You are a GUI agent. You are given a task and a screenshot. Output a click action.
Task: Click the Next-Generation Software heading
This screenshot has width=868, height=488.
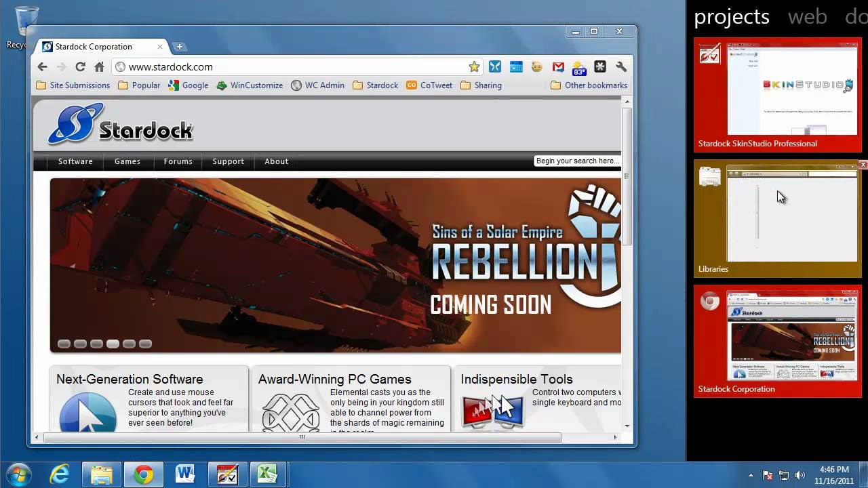[130, 380]
